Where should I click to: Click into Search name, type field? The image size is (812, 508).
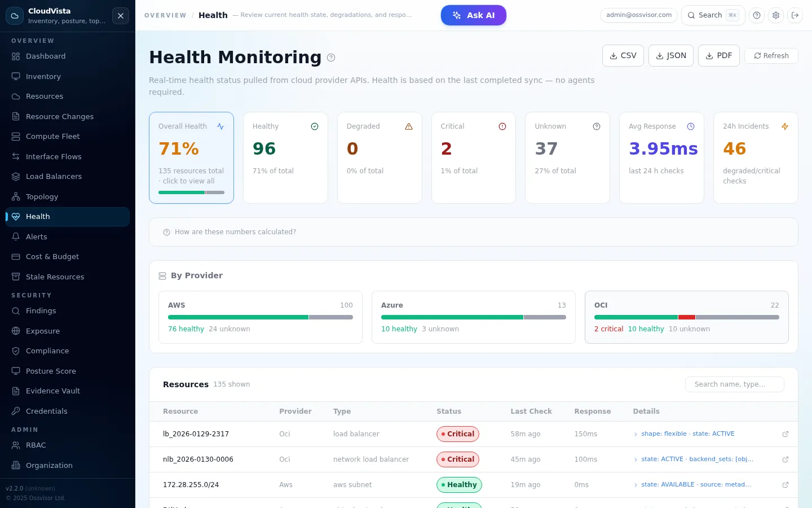pos(735,384)
